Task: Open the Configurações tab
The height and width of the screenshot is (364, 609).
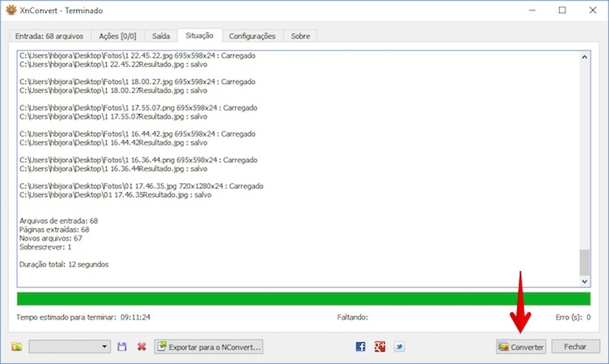Action: (x=253, y=36)
